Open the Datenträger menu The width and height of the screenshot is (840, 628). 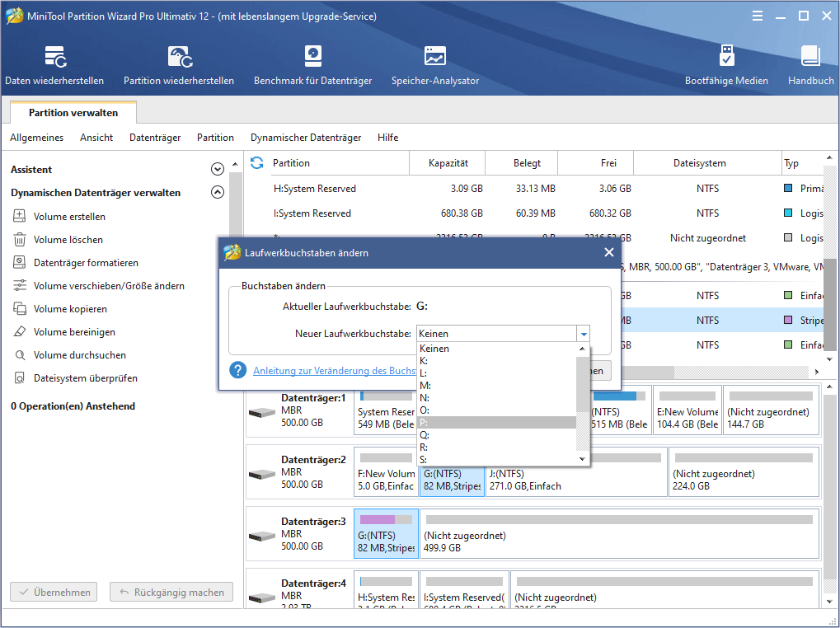(155, 138)
